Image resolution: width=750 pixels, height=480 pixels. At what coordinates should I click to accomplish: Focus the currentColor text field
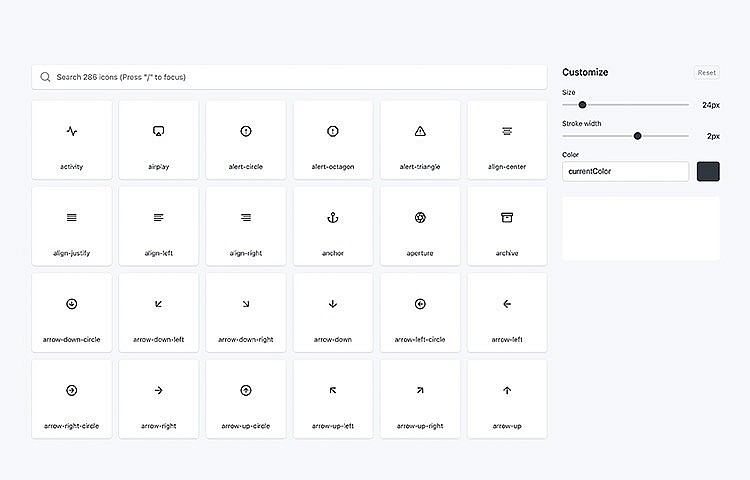tap(625, 172)
